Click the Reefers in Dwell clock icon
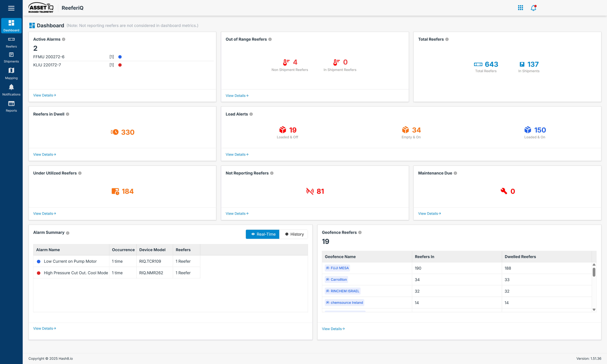Viewport: 607px width, 364px height. (x=114, y=132)
